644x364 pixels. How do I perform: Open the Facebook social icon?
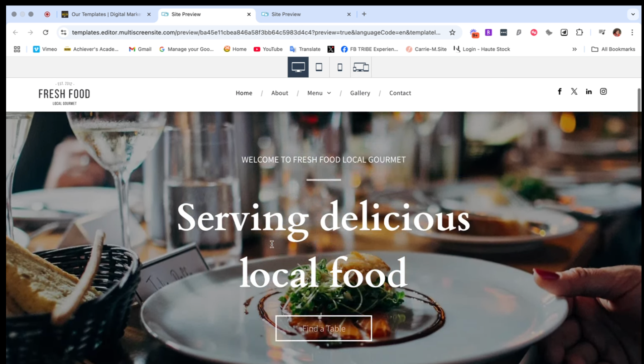tap(559, 91)
